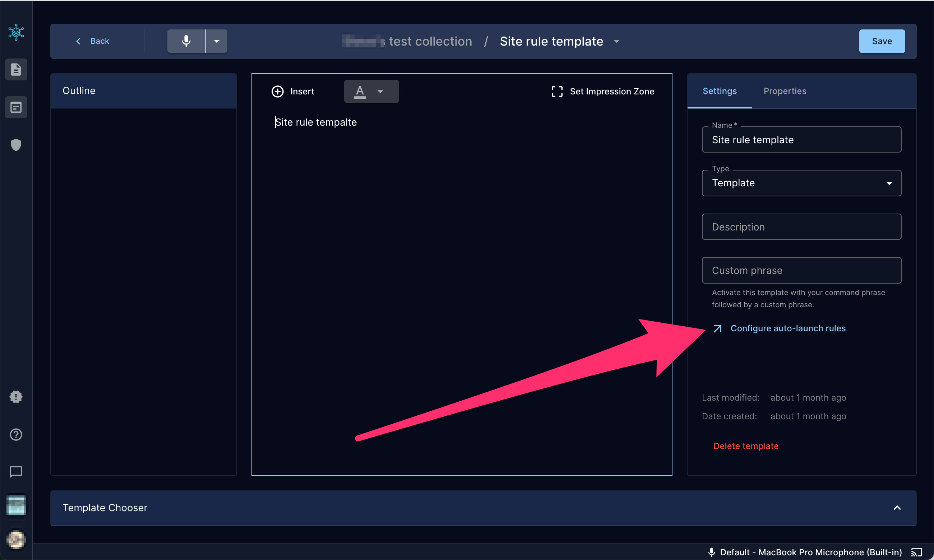This screenshot has width=934, height=560.
Task: Click Set Impression Zone
Action: pos(602,91)
